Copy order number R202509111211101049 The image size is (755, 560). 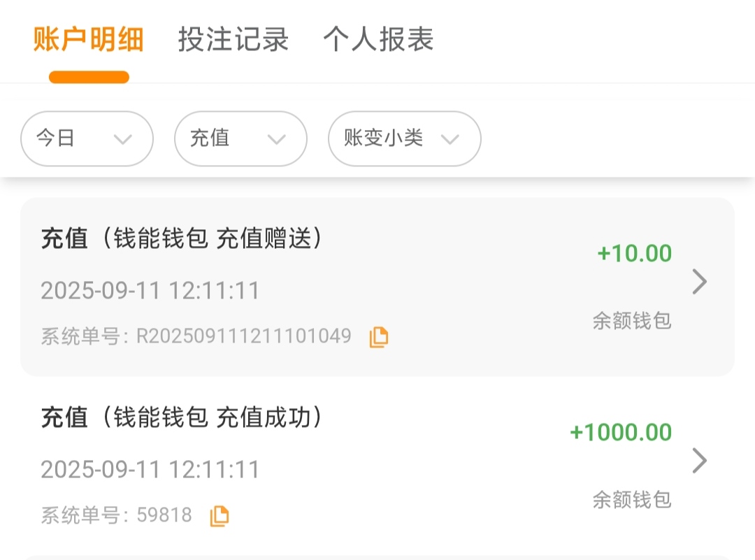click(379, 337)
